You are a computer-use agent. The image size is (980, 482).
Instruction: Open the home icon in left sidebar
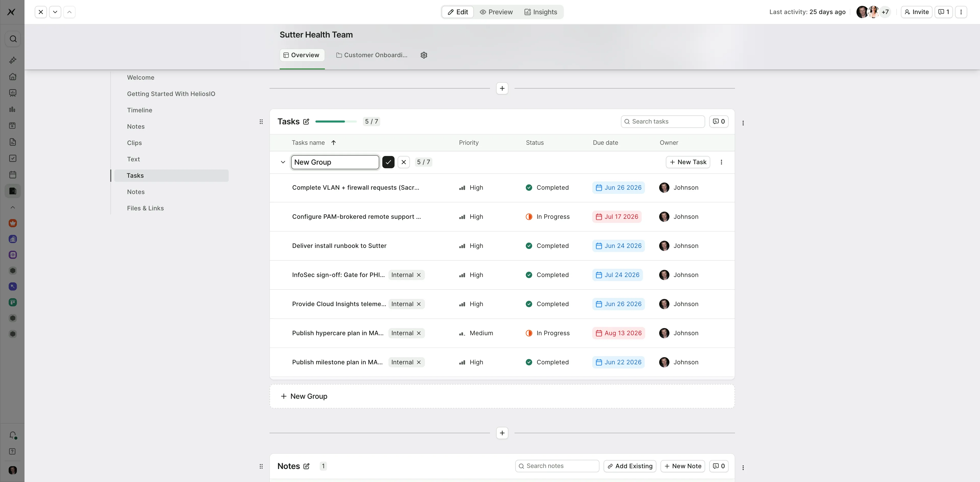pos(13,77)
